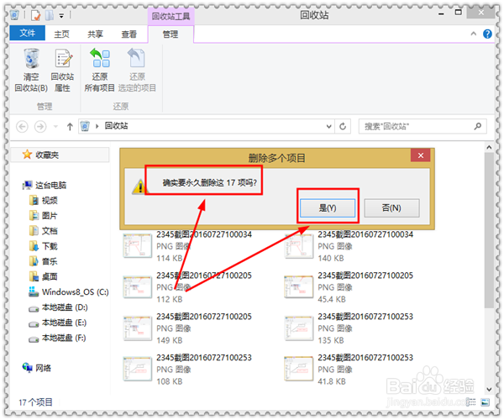
Task: Expand the address bar history dropdown
Action: tap(328, 126)
